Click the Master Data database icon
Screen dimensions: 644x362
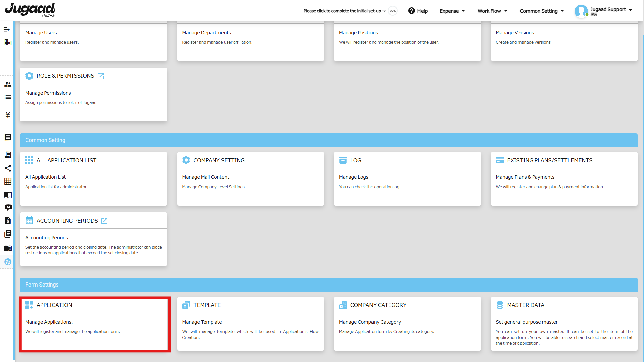pyautogui.click(x=500, y=305)
